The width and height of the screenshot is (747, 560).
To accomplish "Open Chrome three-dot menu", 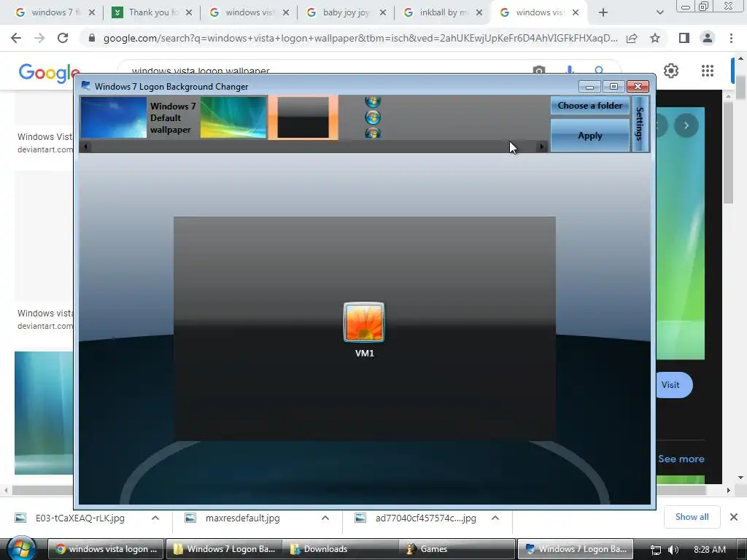I will tap(731, 38).
